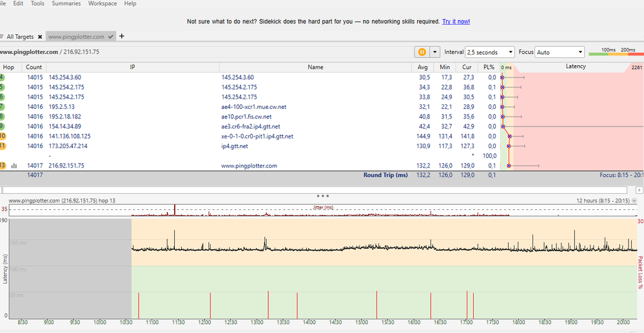Screen dimensions: 644x333
Task: Select IP cell 195.2.18.182
Action: pyautogui.click(x=65, y=117)
